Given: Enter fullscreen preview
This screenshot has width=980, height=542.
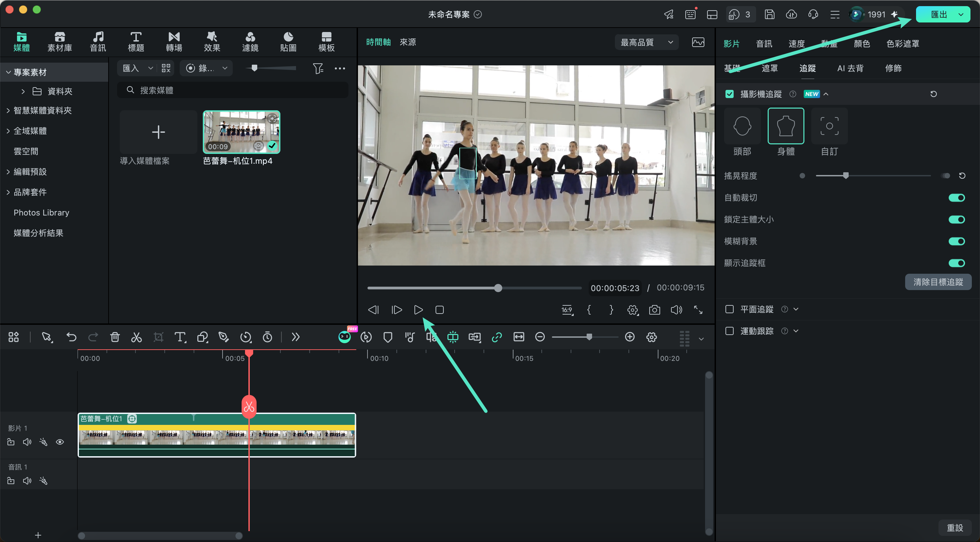Looking at the screenshot, I should coord(698,310).
